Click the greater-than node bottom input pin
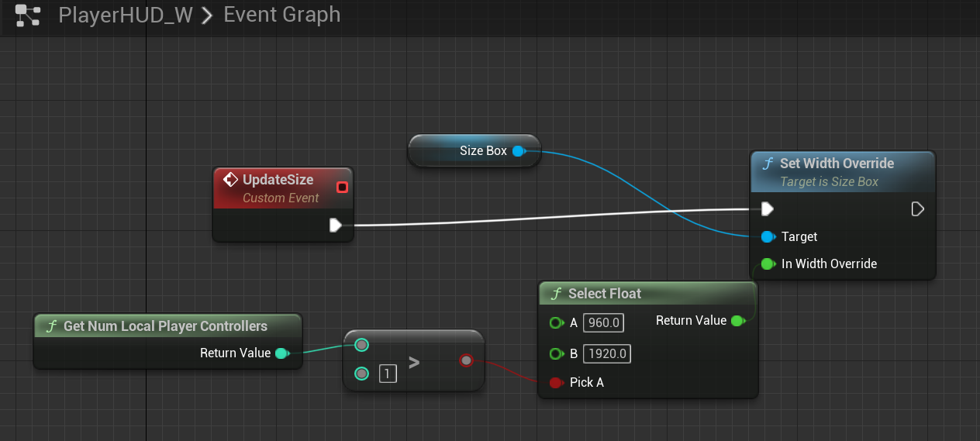The height and width of the screenshot is (441, 980). click(361, 374)
